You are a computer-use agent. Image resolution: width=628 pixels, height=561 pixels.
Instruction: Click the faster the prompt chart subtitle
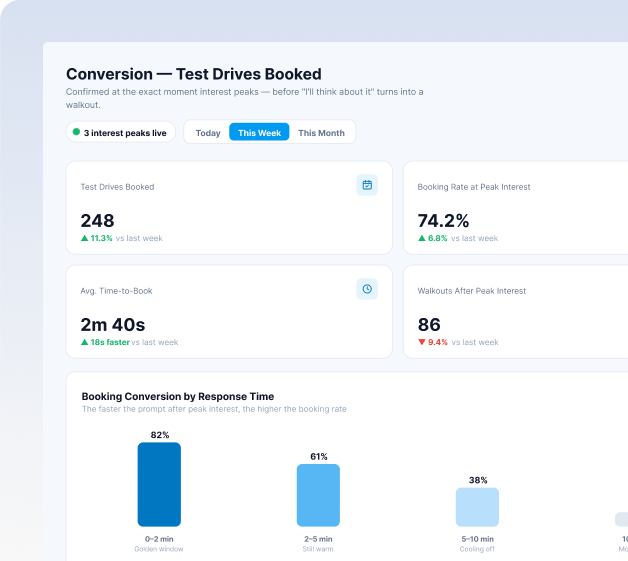point(214,409)
